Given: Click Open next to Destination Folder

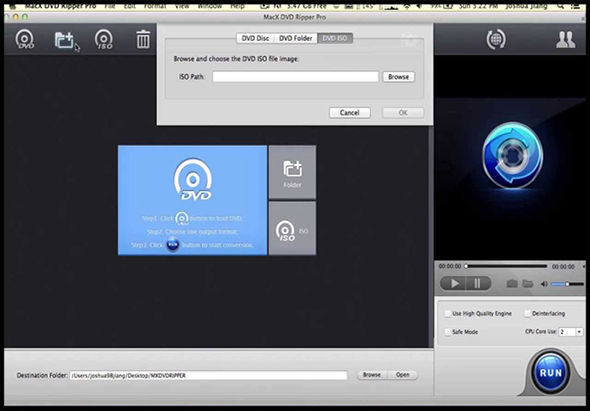Looking at the screenshot, I should pyautogui.click(x=402, y=375).
